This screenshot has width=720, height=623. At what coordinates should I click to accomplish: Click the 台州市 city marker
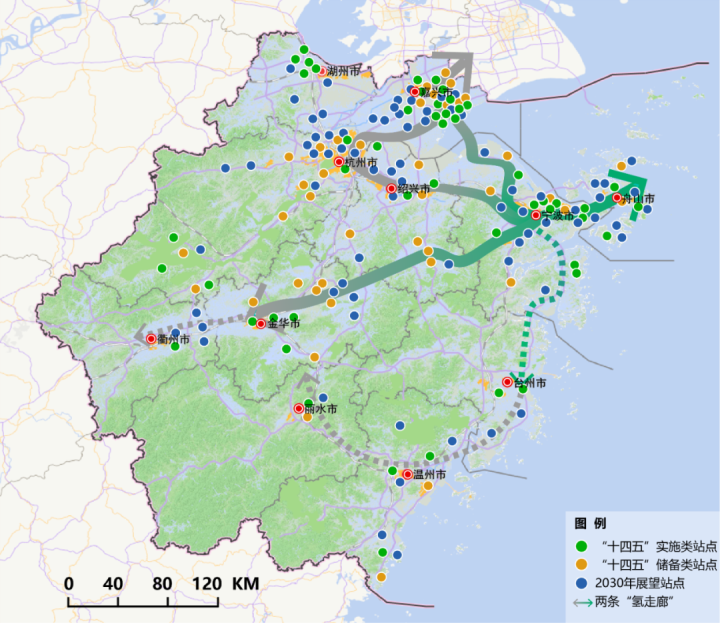click(x=507, y=382)
